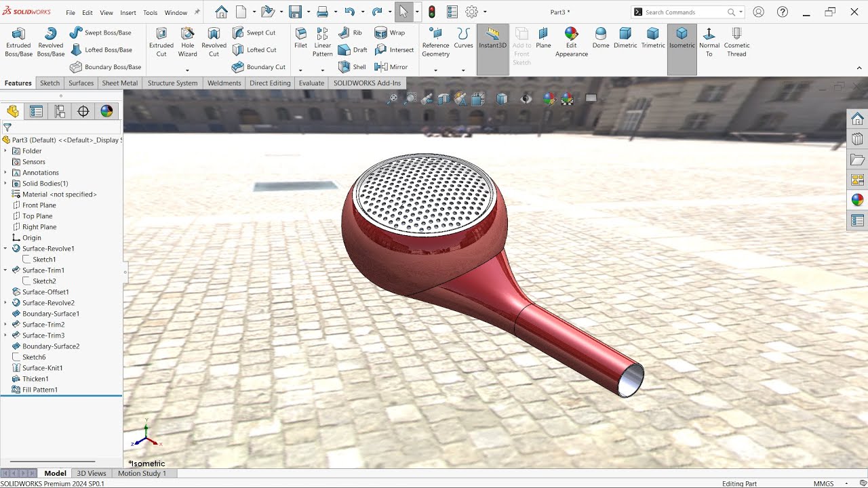Screen dimensions: 868x488
Task: Choose the Lofted Boss/Base command
Action: (x=100, y=49)
